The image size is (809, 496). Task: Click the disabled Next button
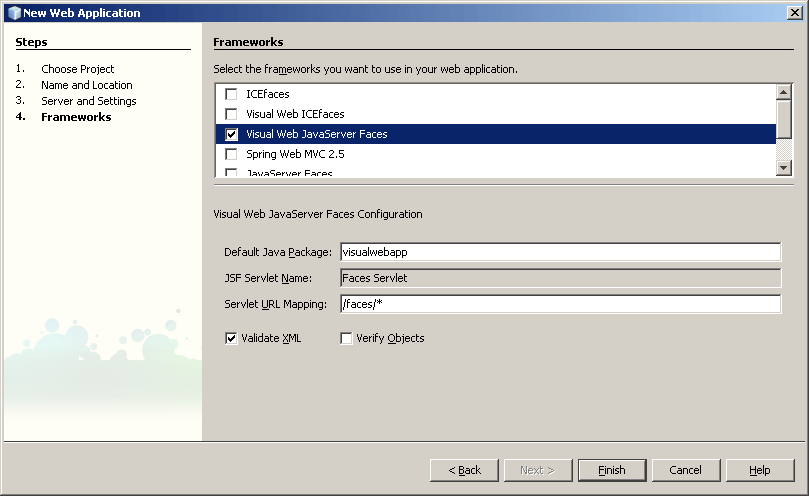[538, 470]
